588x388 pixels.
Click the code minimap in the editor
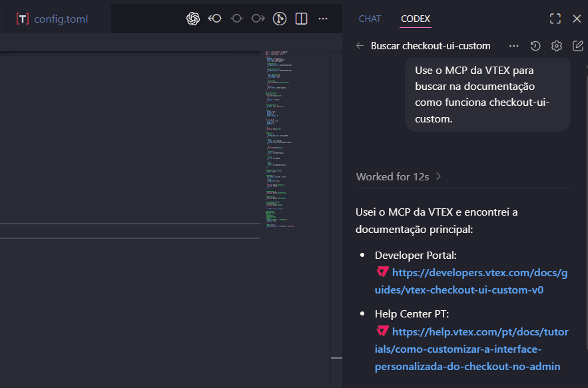[280, 140]
